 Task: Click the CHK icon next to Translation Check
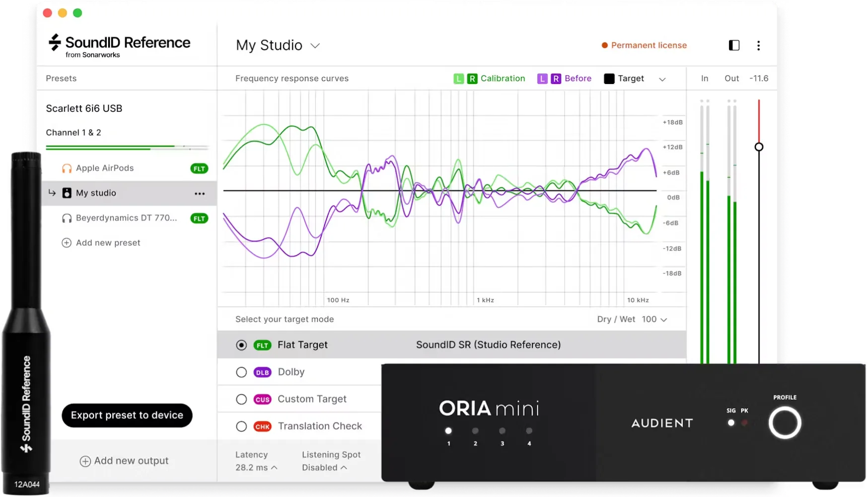pyautogui.click(x=262, y=426)
